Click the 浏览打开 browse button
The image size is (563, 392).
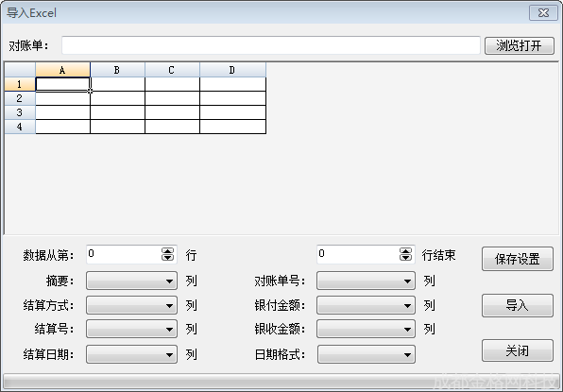520,45
